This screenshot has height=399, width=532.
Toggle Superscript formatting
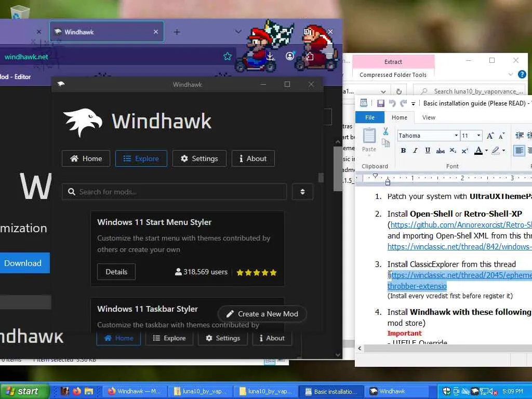[465, 150]
